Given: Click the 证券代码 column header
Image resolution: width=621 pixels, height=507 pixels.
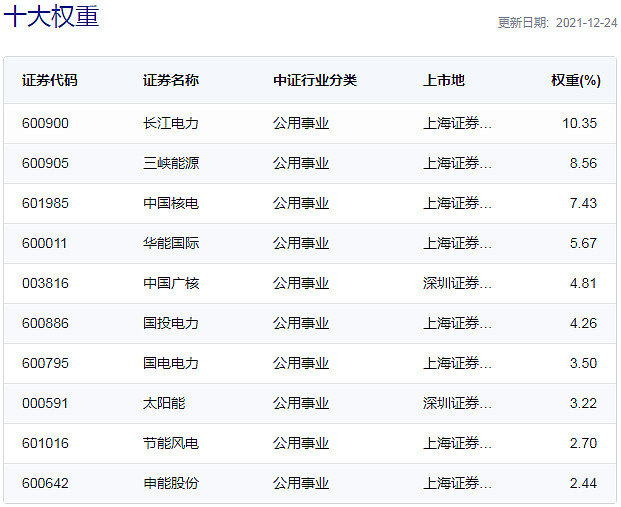Looking at the screenshot, I should click(x=50, y=80).
